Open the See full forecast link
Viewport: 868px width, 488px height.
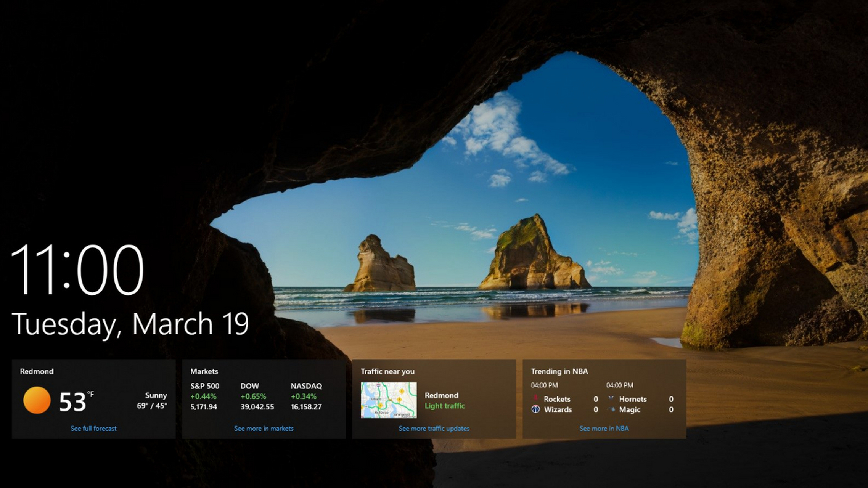coord(93,429)
